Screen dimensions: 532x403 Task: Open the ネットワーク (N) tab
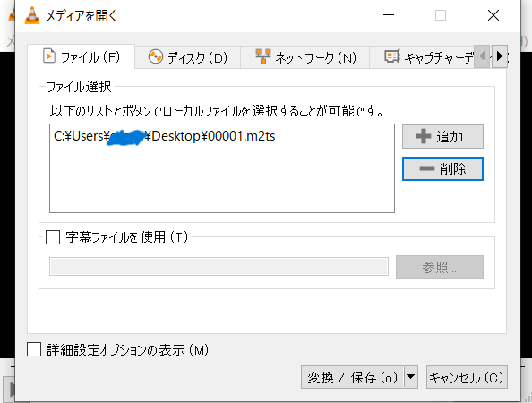coord(305,57)
